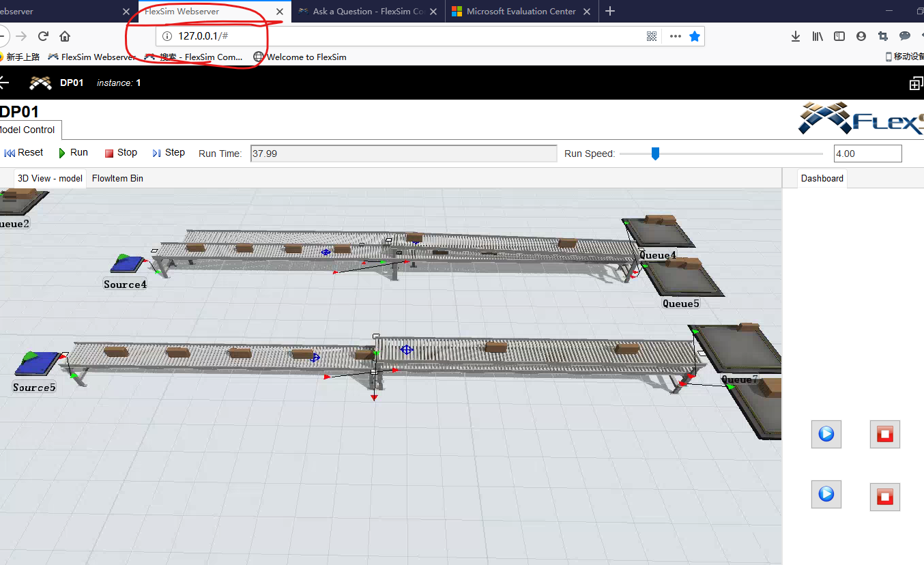Open the FlexSim Webserver bookmark
Screen dimensions: 924x565
[x=91, y=57]
